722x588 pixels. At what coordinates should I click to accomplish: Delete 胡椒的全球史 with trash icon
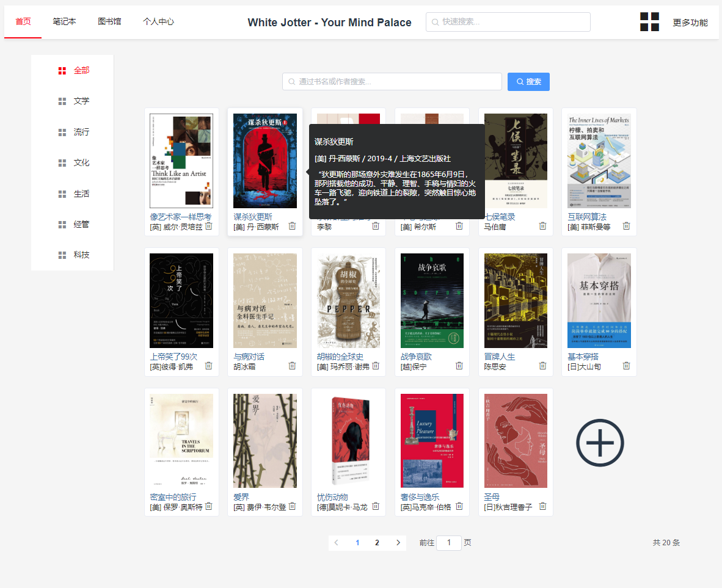[376, 366]
